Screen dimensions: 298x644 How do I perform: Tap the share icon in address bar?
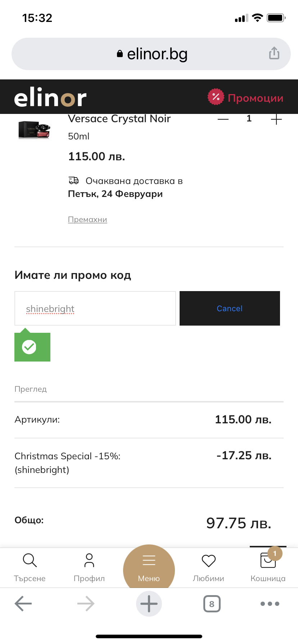point(274,53)
